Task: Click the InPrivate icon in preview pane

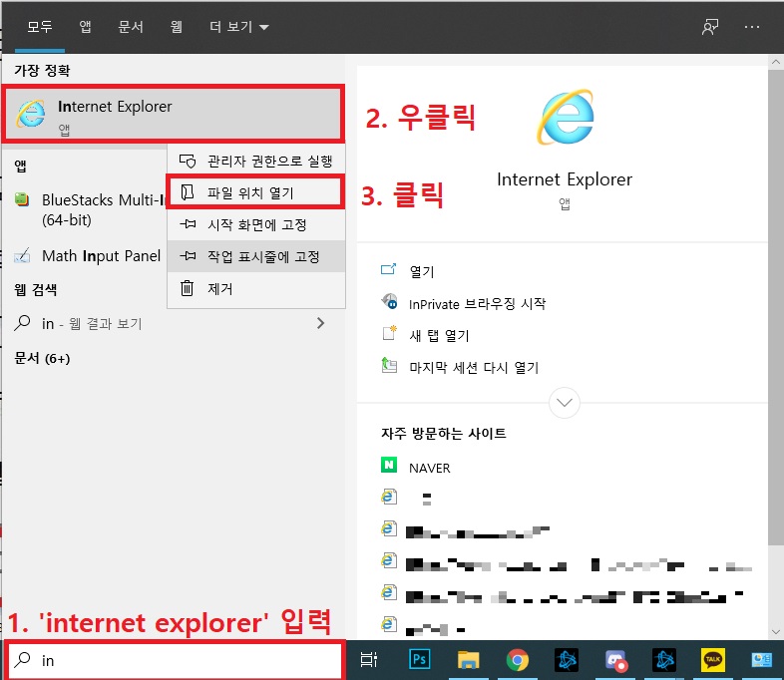Action: point(389,301)
